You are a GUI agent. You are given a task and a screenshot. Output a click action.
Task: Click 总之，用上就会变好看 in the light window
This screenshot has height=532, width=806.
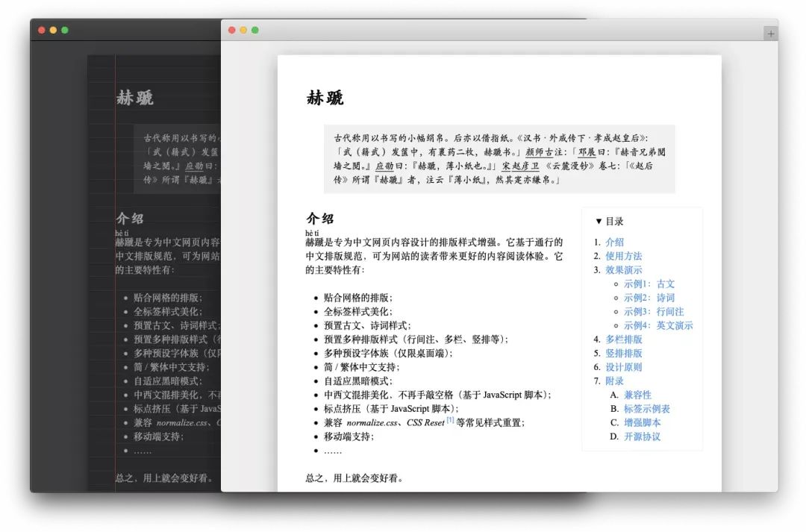(354, 478)
